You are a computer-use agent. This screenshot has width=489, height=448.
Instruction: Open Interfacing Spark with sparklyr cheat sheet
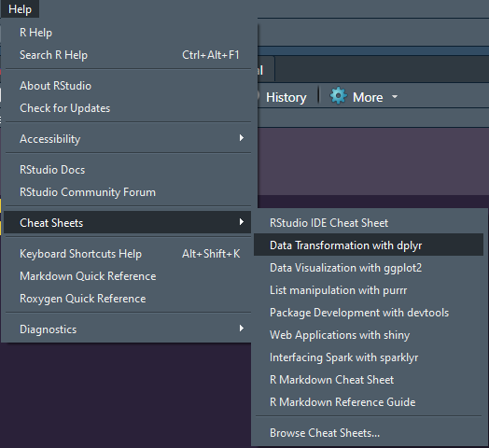[x=369, y=357]
